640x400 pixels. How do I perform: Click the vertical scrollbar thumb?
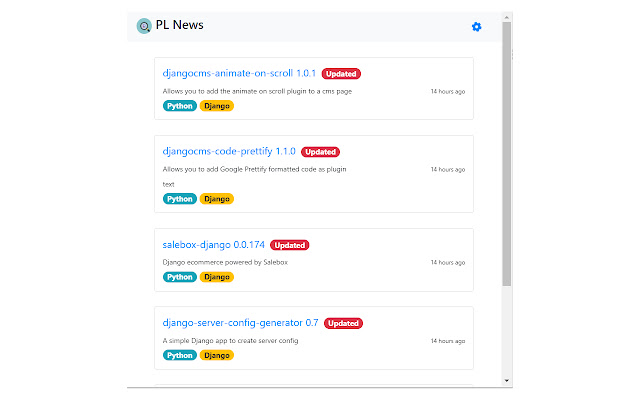tap(507, 154)
